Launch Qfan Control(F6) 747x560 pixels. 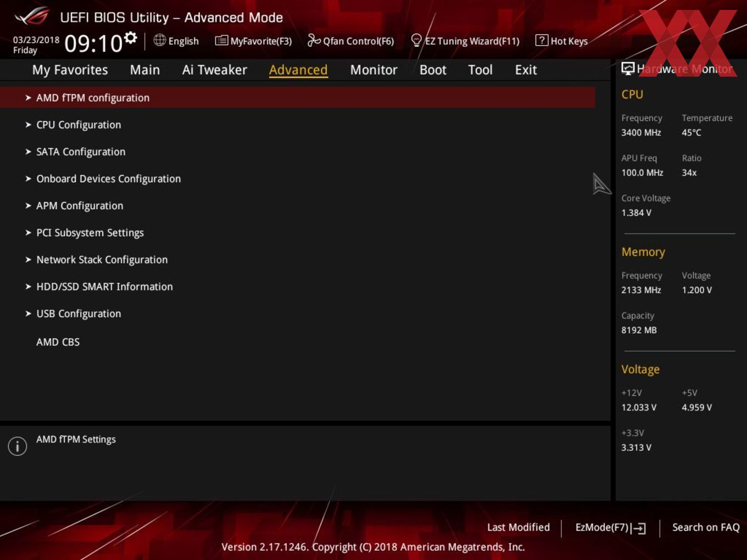[x=358, y=41]
